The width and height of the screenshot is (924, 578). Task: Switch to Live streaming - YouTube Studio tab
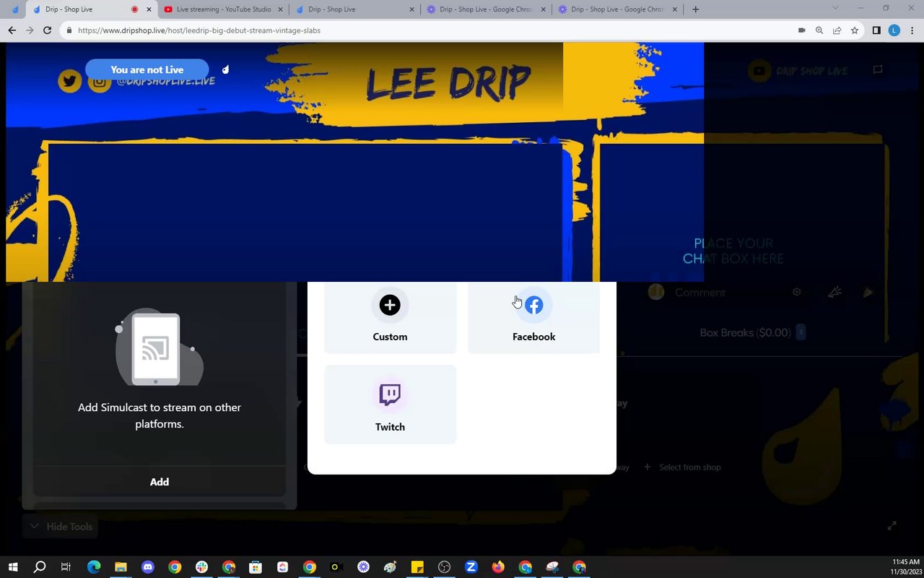click(x=222, y=9)
